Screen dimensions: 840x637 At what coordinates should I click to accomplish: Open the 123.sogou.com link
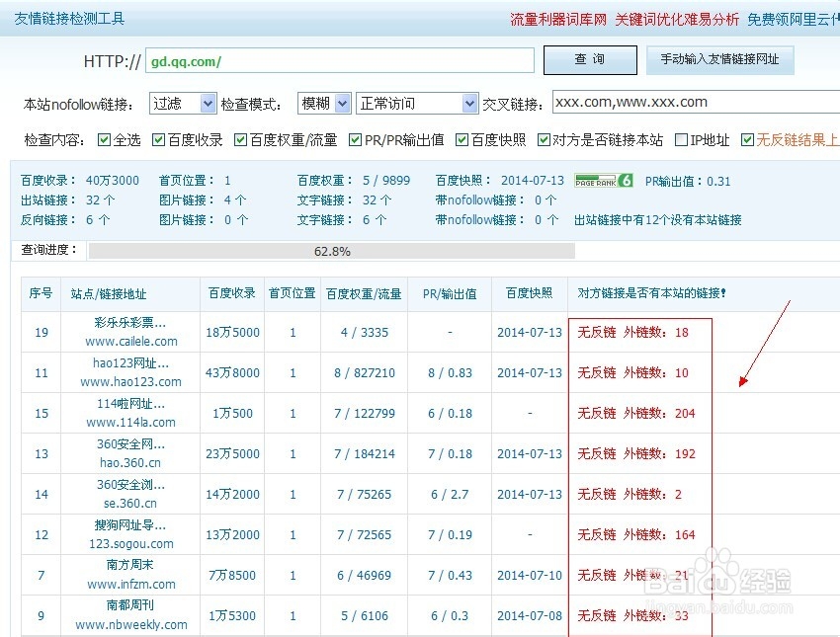131,544
